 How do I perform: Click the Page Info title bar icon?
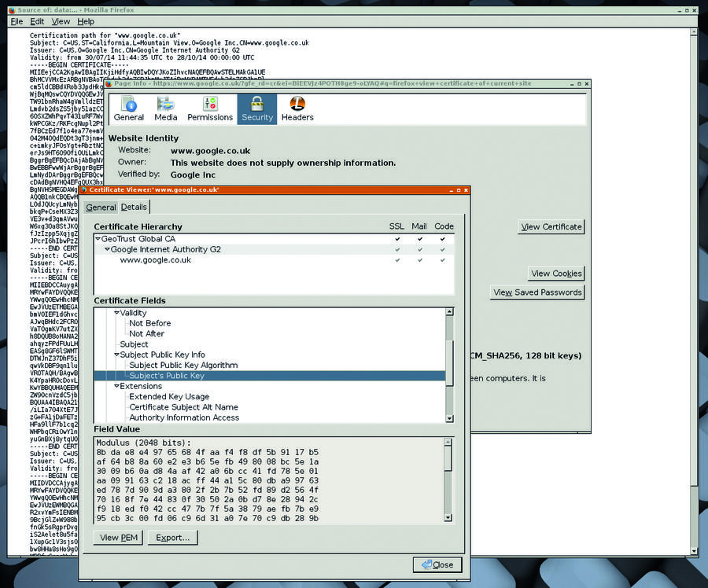[x=109, y=83]
